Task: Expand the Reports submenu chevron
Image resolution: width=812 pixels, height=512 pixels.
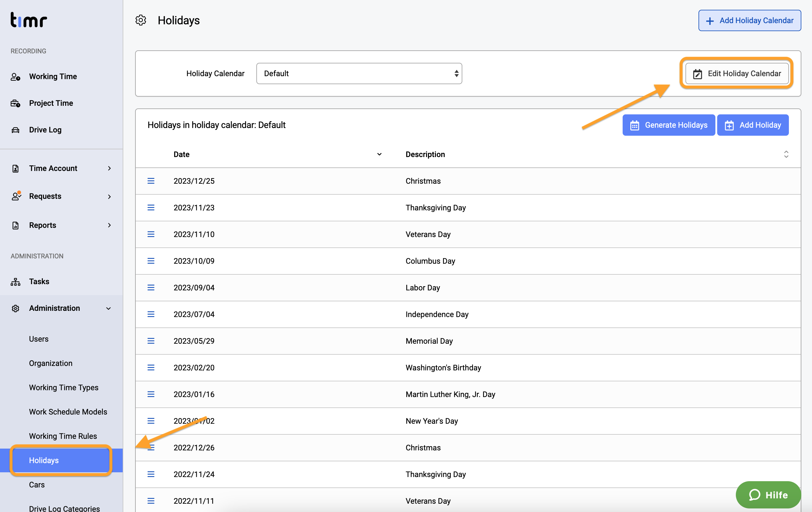Action: pyautogui.click(x=109, y=225)
